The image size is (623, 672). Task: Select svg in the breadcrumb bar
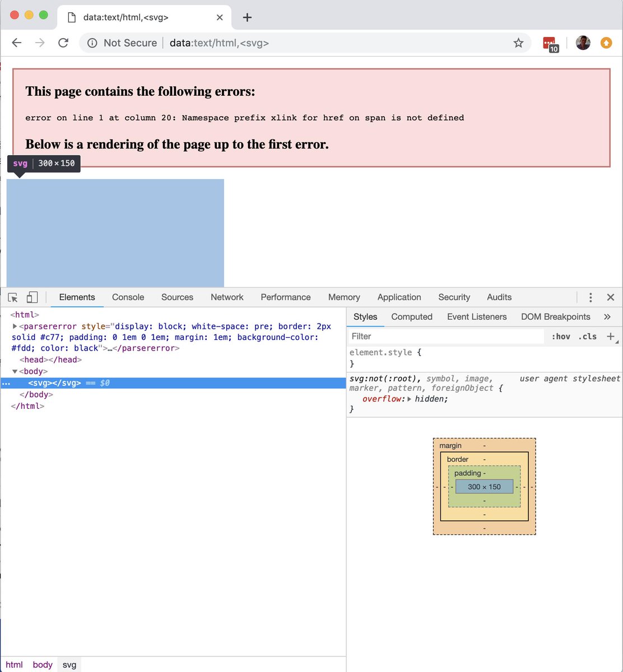69,664
